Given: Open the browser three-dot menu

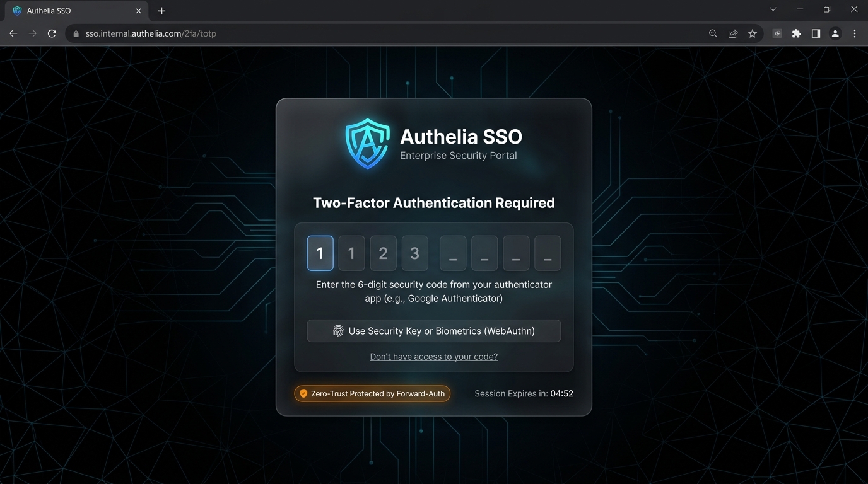Looking at the screenshot, I should [x=855, y=33].
